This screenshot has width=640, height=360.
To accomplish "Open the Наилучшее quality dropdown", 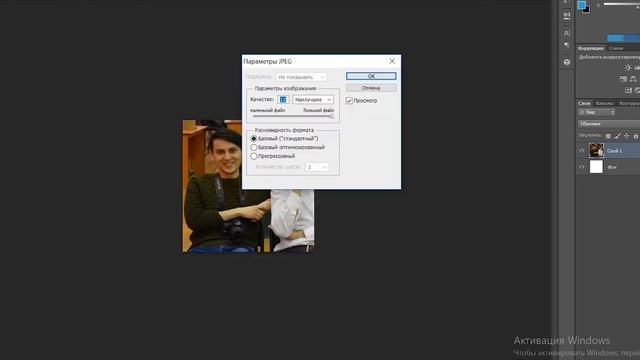I will click(x=313, y=100).
